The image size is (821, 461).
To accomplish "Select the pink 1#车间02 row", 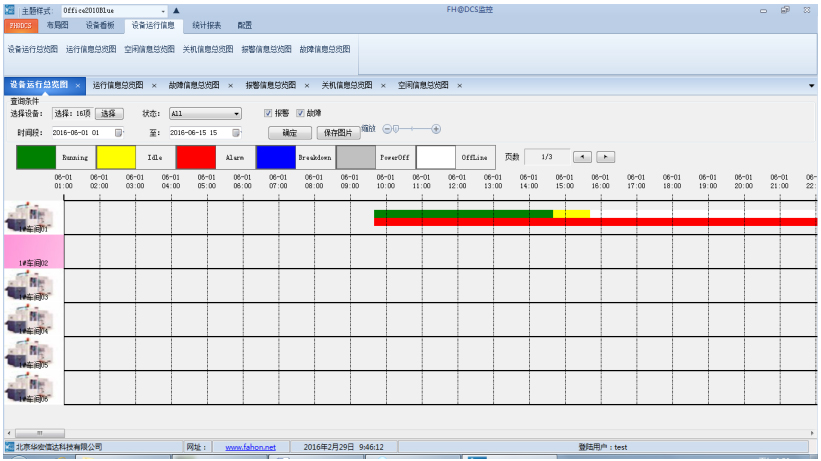I will click(x=33, y=251).
